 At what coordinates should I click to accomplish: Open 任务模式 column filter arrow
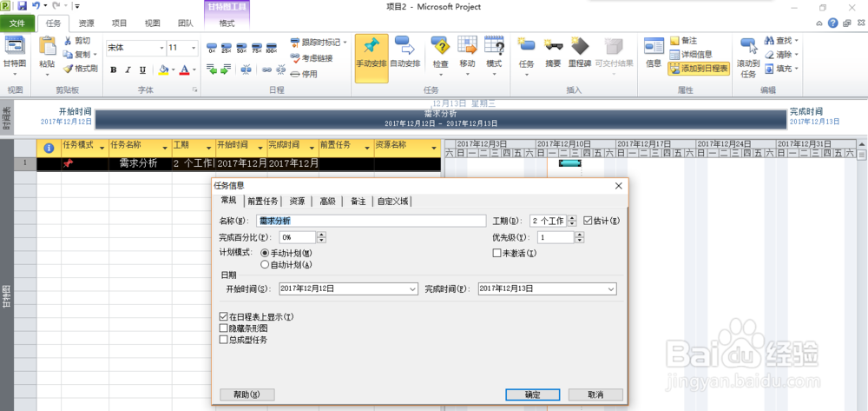tap(102, 148)
